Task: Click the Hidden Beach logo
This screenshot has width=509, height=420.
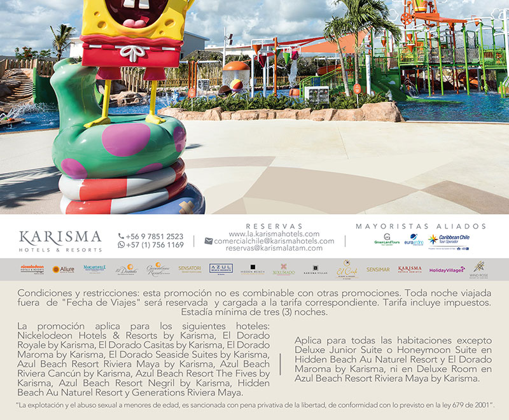Action: [253, 270]
